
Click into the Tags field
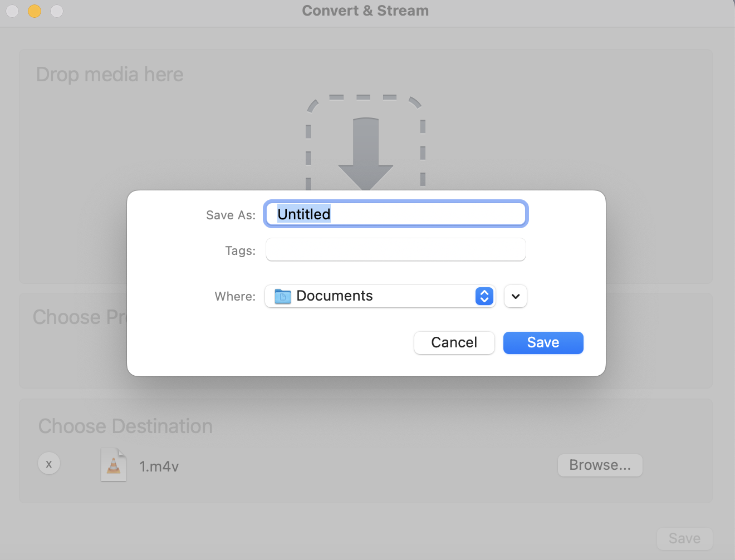(395, 250)
